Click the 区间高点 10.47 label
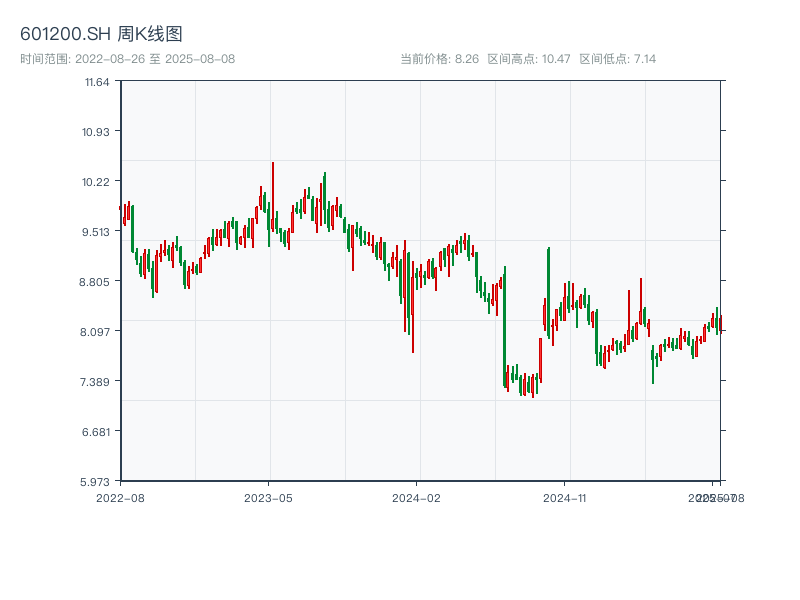The image size is (800, 600). [x=529, y=59]
